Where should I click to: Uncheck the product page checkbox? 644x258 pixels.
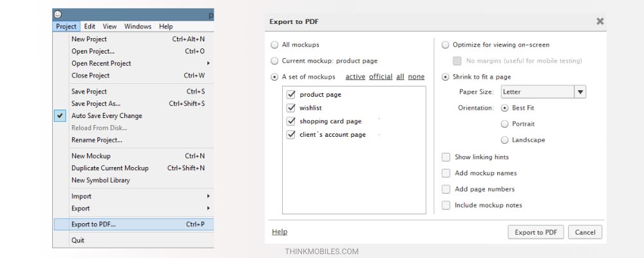click(291, 94)
